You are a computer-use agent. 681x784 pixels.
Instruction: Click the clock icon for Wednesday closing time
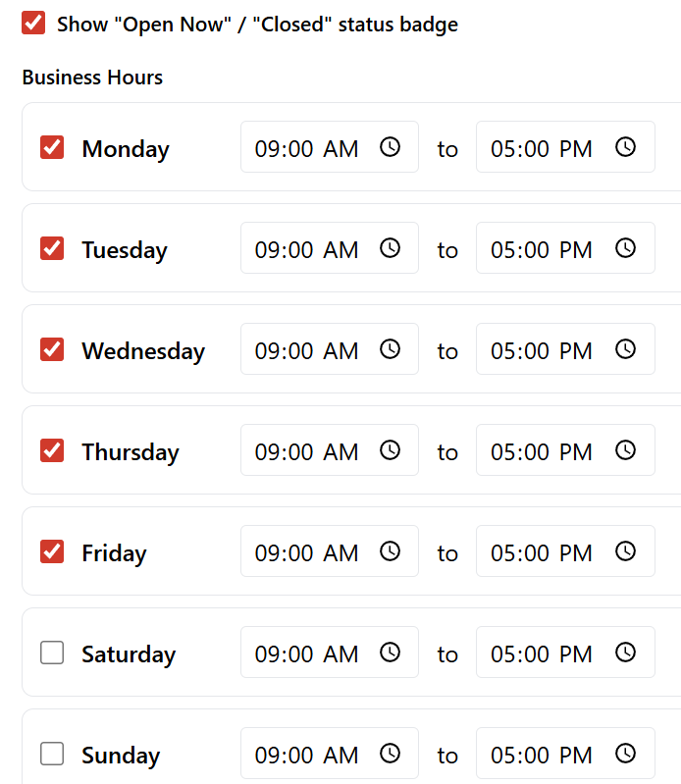(626, 349)
